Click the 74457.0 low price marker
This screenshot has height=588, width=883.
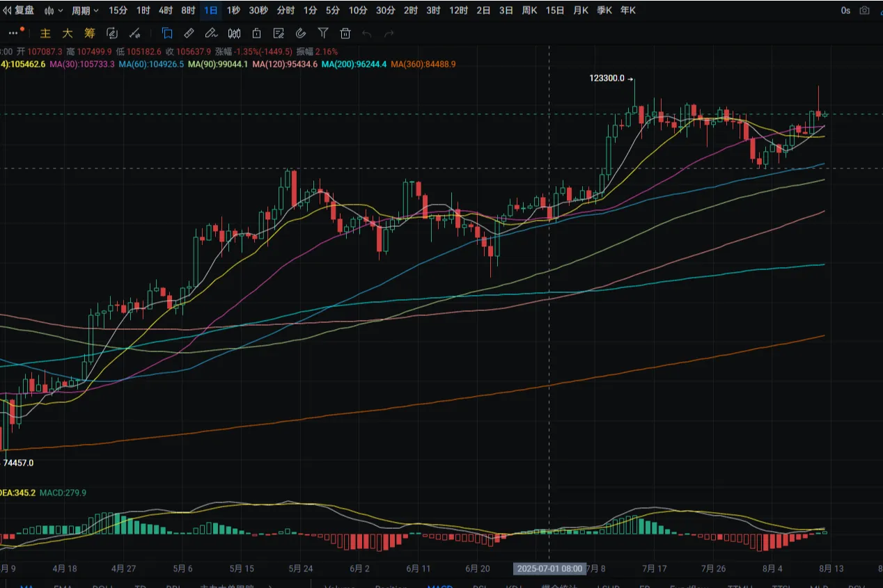18,463
